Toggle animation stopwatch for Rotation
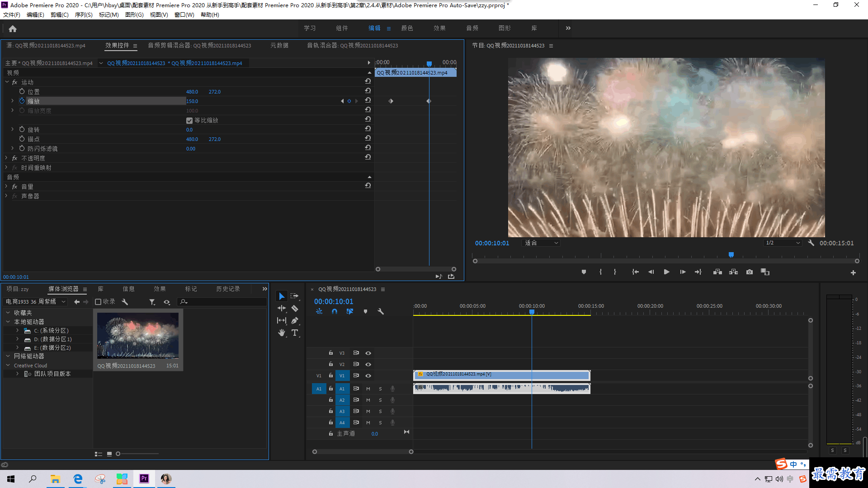 pos(22,129)
